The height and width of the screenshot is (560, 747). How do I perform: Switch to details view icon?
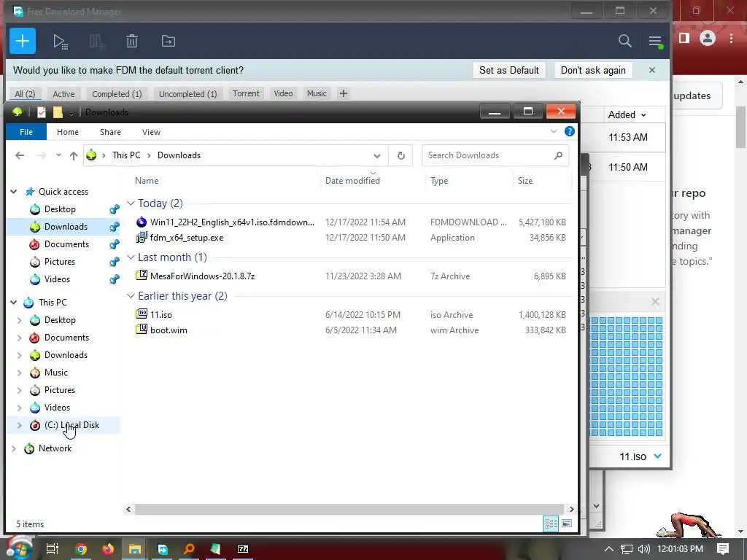[551, 524]
